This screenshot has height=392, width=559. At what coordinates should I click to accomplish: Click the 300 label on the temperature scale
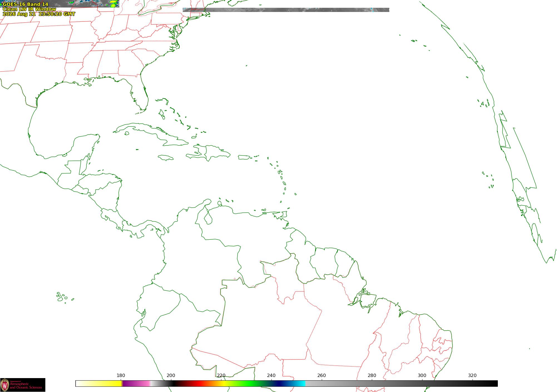422,375
